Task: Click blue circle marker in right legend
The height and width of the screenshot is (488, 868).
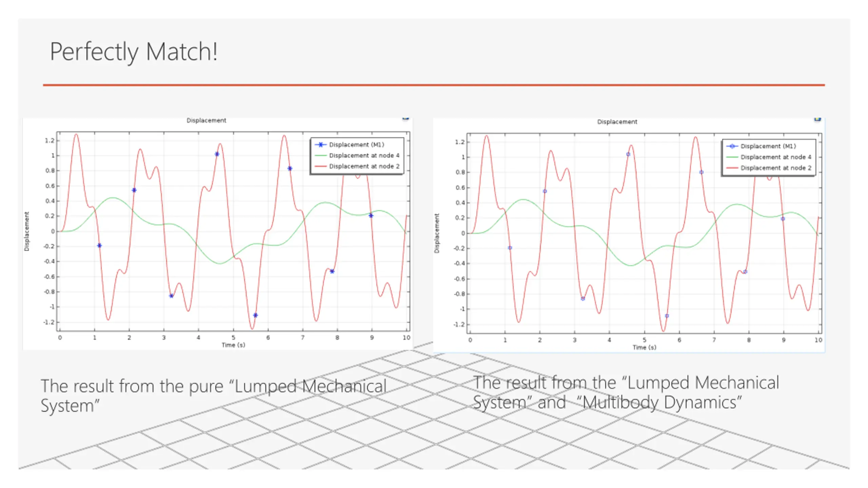Action: (x=732, y=146)
